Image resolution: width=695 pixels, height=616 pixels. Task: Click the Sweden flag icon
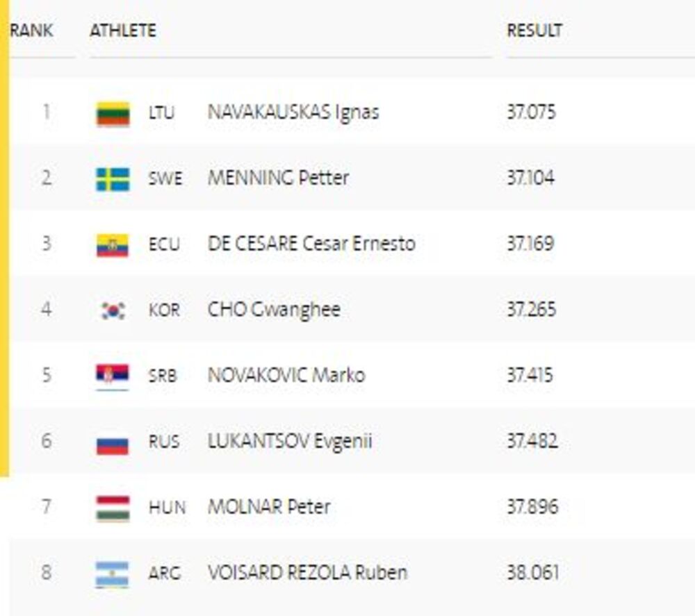click(113, 178)
